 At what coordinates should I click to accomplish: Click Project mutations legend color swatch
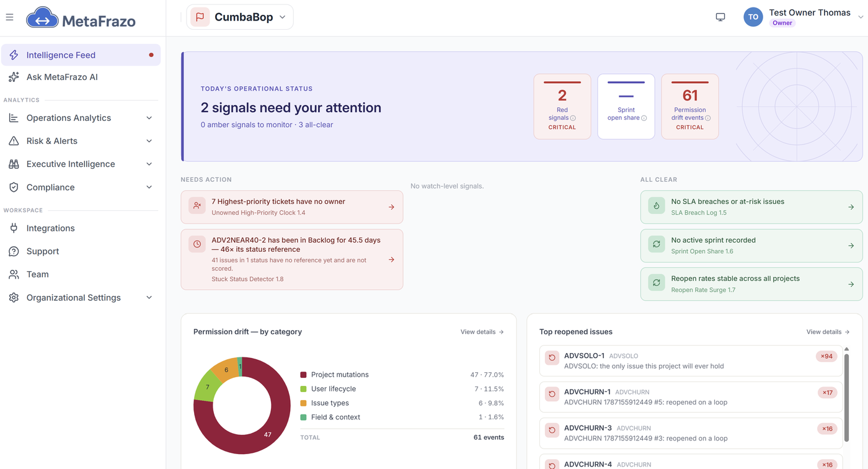pos(303,375)
